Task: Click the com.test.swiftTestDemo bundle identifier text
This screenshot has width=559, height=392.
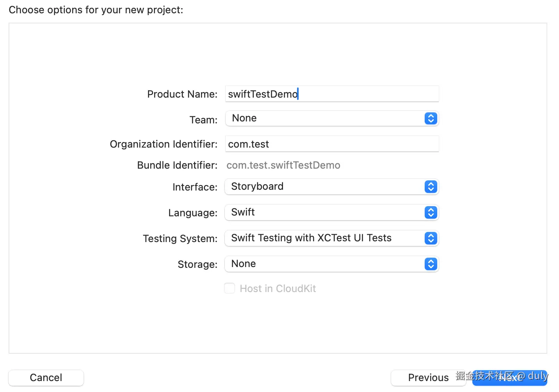Action: point(283,166)
